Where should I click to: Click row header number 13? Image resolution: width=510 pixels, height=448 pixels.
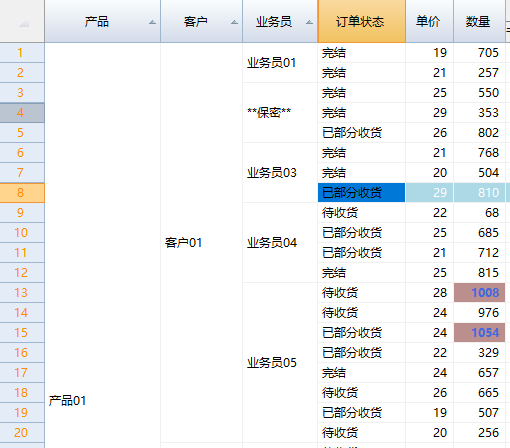pyautogui.click(x=22, y=293)
